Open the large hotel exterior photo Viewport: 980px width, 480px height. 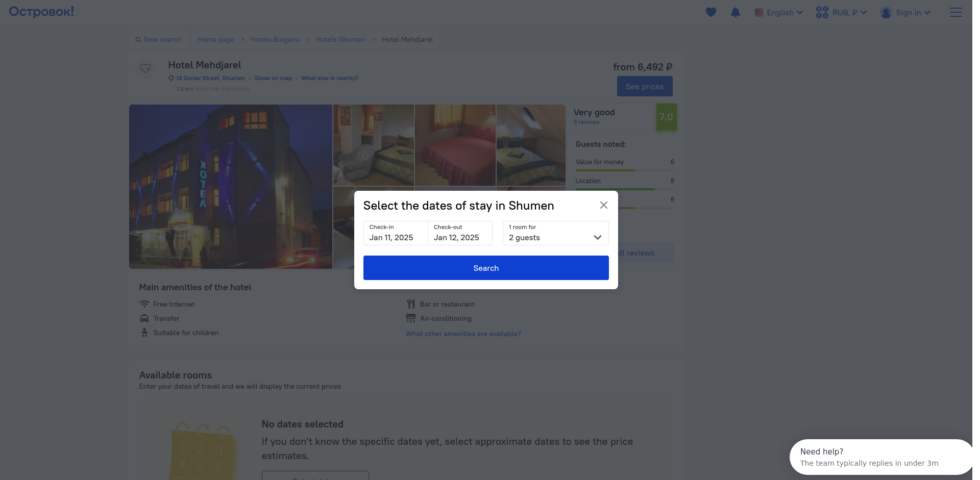pyautogui.click(x=230, y=187)
